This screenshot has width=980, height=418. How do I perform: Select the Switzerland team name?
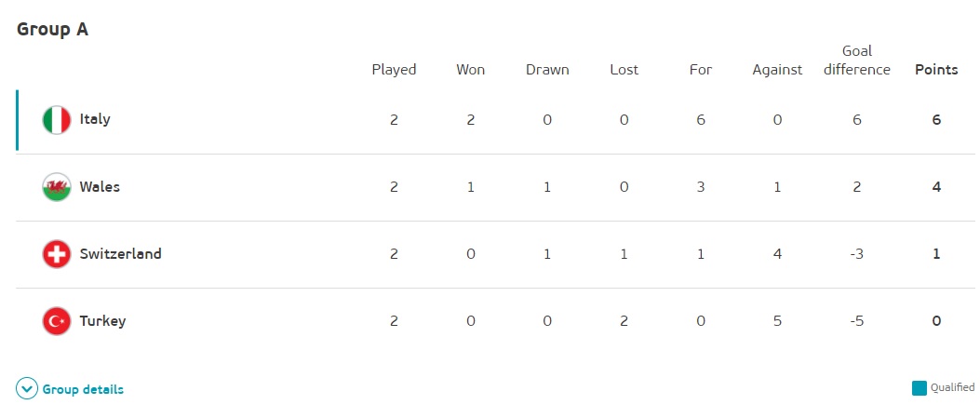121,253
